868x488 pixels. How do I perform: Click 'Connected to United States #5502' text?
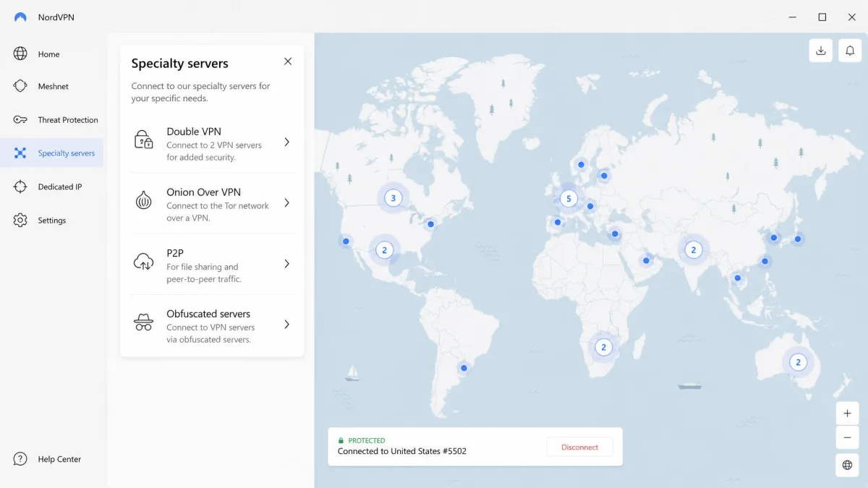[x=402, y=451]
